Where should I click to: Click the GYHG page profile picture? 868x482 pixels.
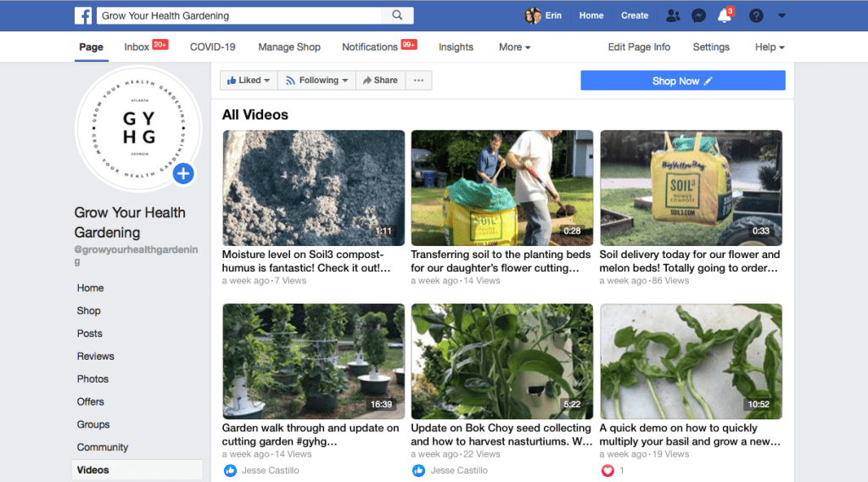point(138,128)
